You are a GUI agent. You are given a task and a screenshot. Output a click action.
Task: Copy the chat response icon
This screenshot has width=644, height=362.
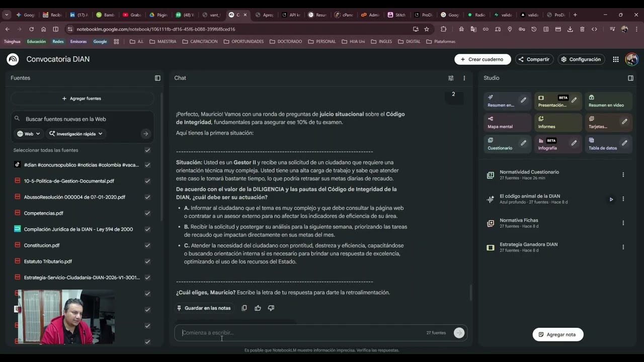coord(244,308)
